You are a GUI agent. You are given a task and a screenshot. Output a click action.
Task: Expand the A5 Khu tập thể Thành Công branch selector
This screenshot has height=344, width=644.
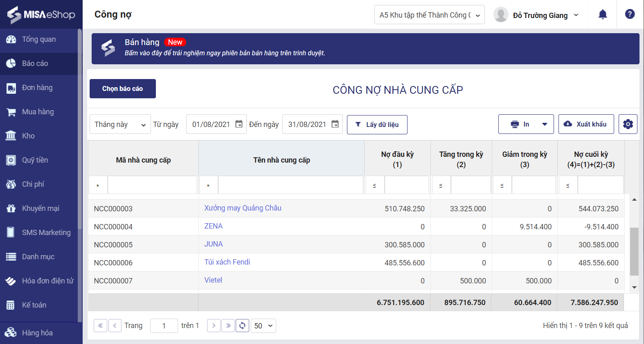[x=430, y=15]
